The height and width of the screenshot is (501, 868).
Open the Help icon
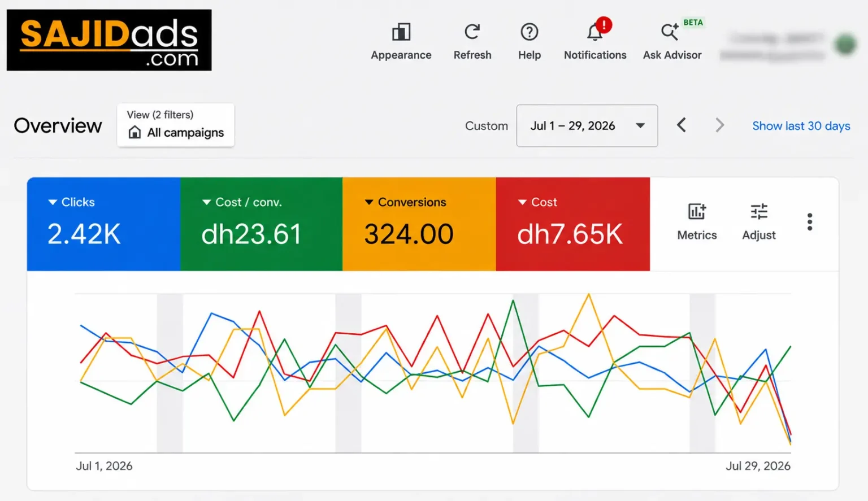(x=530, y=32)
